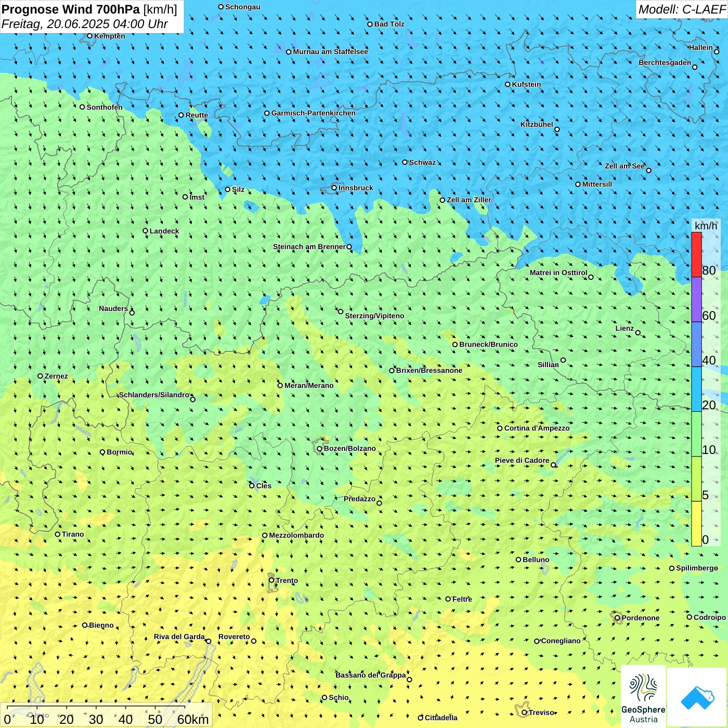Click the Belluno city marker
Viewport: 728px width, 728px height.
(518, 560)
